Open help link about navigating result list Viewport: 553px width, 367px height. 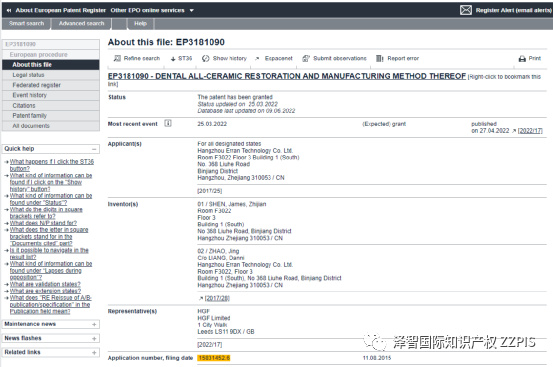click(49, 253)
